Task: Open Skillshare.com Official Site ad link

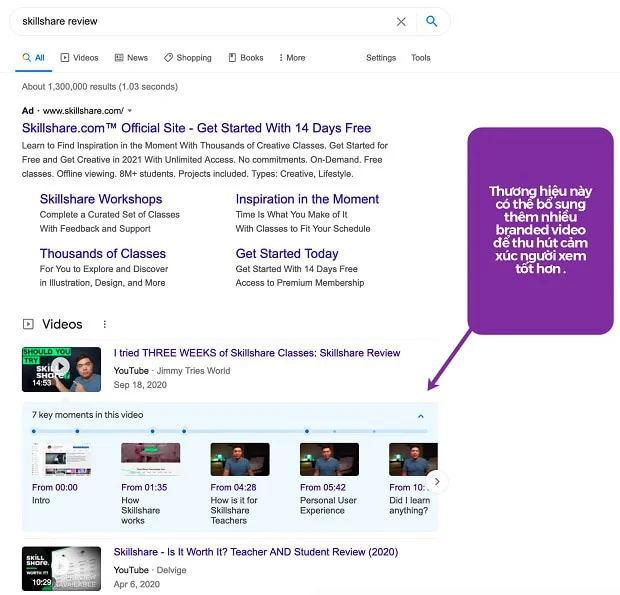Action: (196, 128)
